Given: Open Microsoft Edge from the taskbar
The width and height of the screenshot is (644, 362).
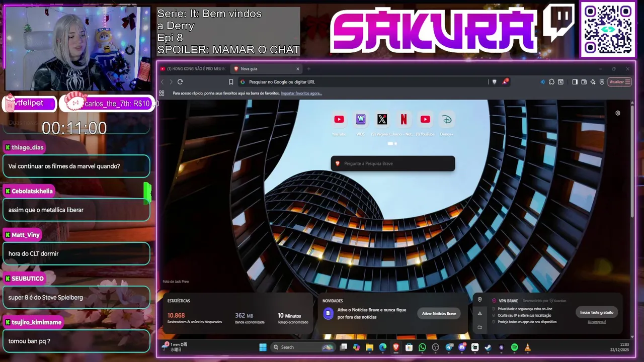Looking at the screenshot, I should 382,347.
